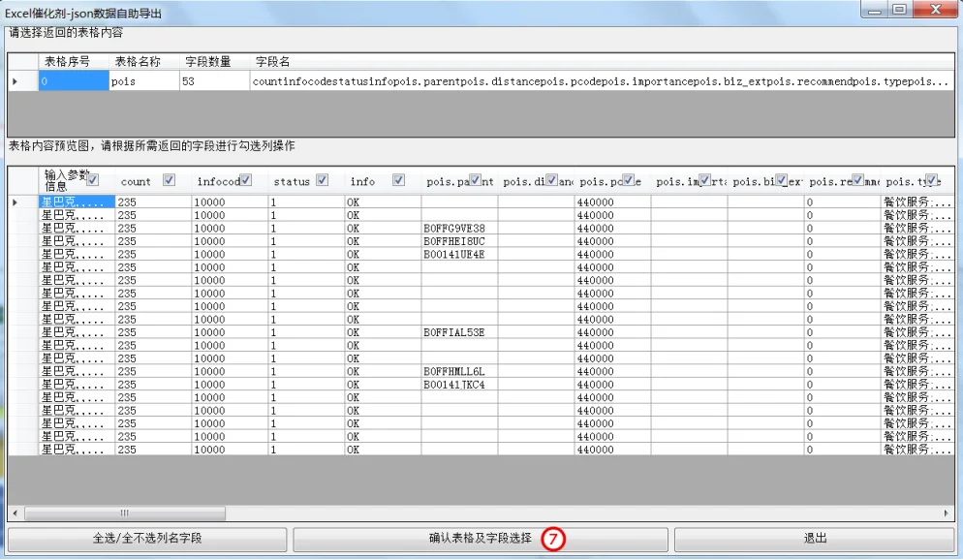Select the cell containing B0FFHMLL6L
Screen dimensions: 963x560
coord(459,371)
